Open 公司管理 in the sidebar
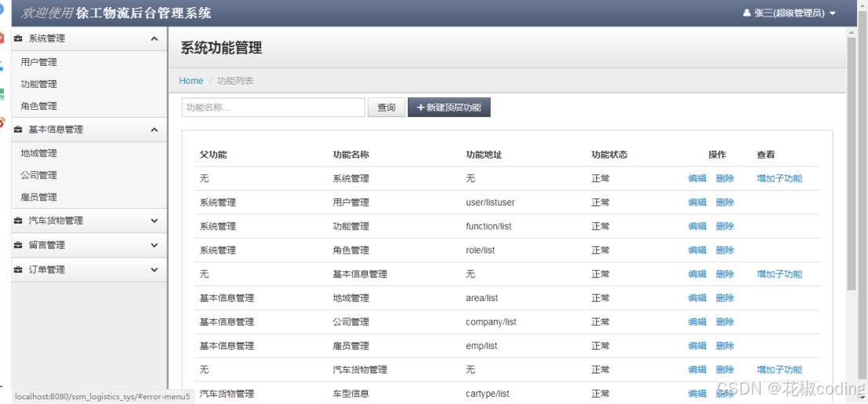 [38, 175]
